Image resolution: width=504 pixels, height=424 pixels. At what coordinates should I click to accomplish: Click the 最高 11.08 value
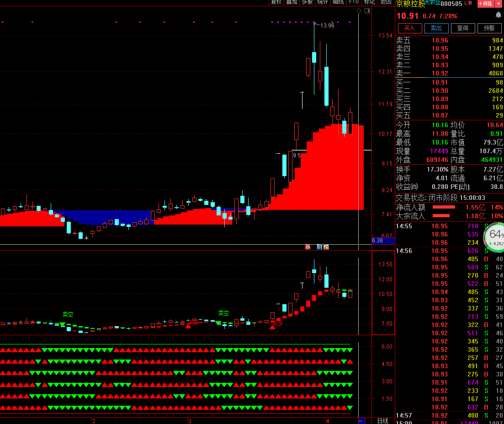[440, 134]
